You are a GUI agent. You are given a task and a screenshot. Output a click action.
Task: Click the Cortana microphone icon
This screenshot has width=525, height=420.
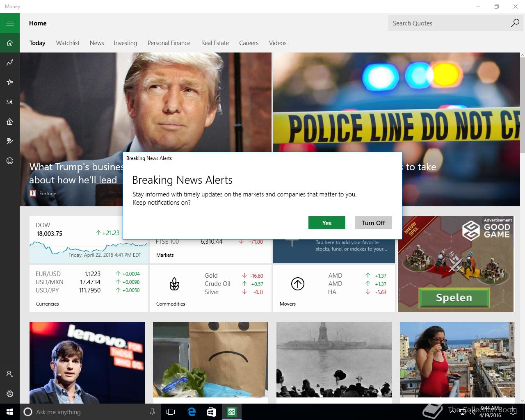pos(152,412)
